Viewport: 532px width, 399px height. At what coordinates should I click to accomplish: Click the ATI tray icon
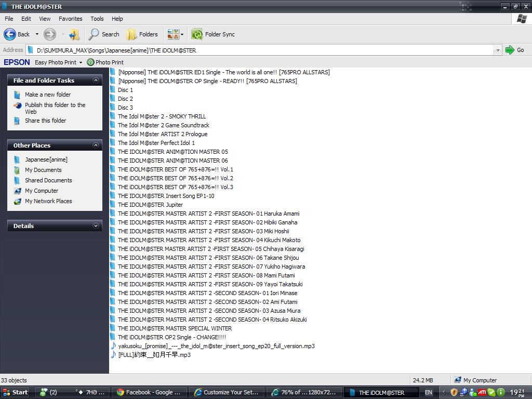tap(482, 393)
